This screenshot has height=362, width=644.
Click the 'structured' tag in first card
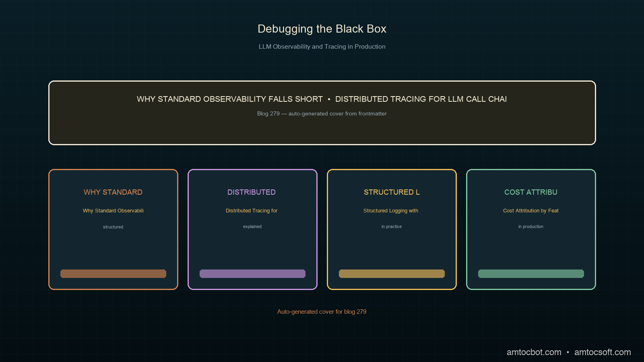(x=113, y=227)
